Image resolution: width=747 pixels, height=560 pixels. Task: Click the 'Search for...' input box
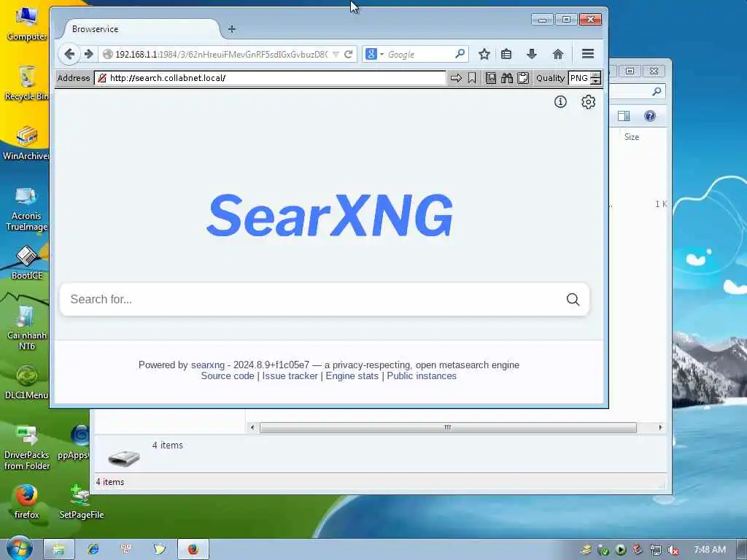[312, 299]
